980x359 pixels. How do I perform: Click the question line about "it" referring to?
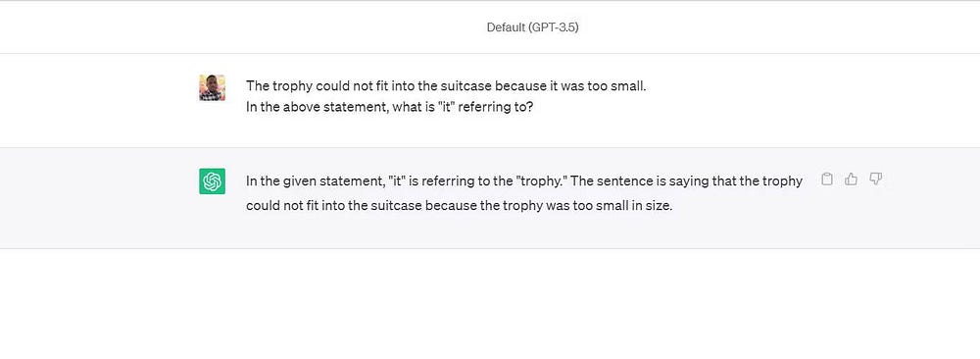tap(389, 107)
